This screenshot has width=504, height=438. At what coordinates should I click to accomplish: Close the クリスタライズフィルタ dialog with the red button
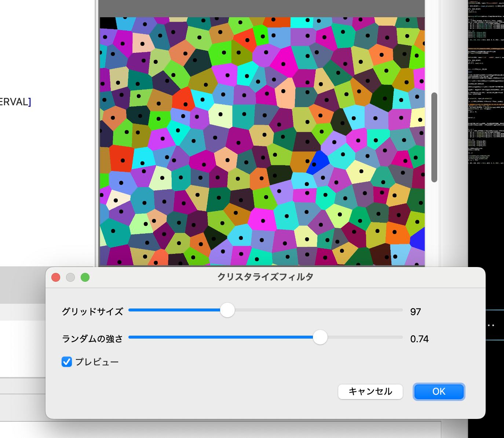pyautogui.click(x=55, y=278)
